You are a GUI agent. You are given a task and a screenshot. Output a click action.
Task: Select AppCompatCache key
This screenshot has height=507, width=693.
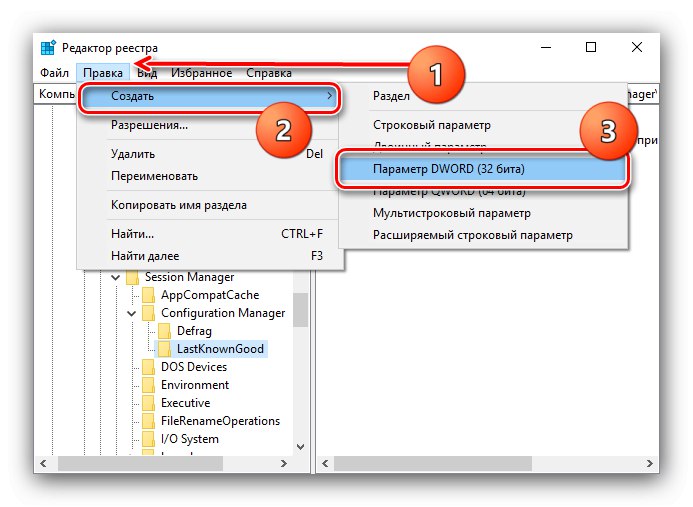click(x=210, y=295)
